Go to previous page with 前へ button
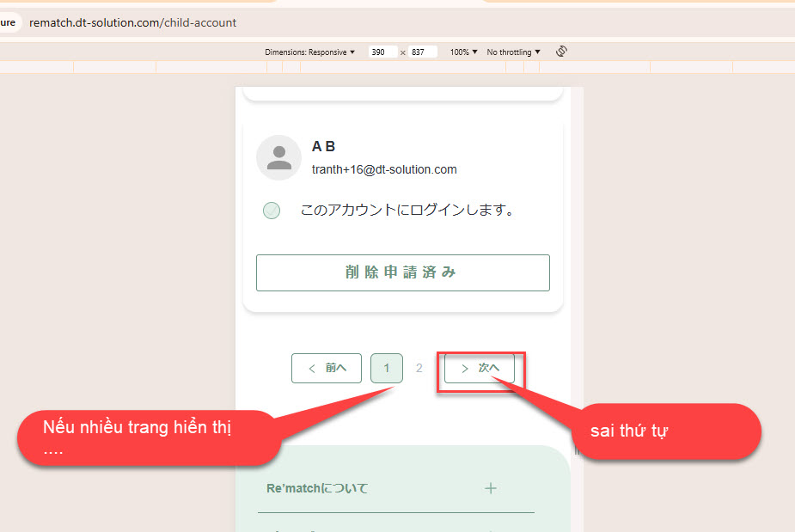This screenshot has width=795, height=532. pyautogui.click(x=327, y=368)
